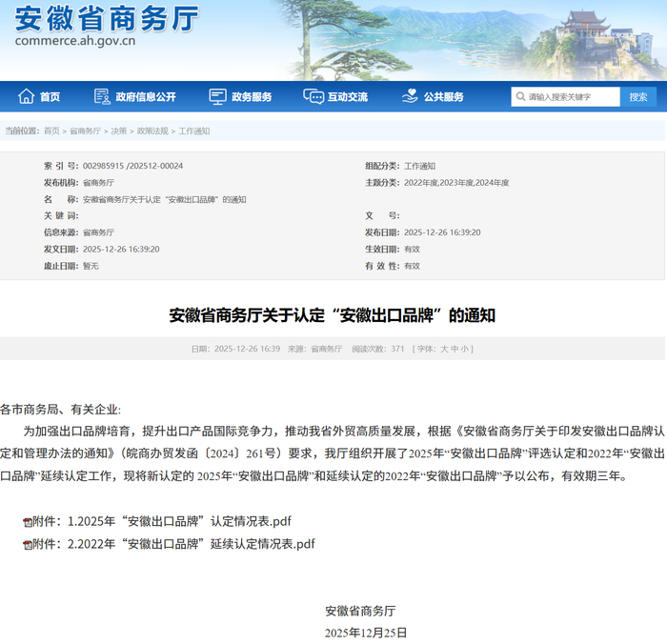667x644 pixels.
Task: Click 发布日期 value 2025-12-26 16:39:20
Action: [x=442, y=232]
